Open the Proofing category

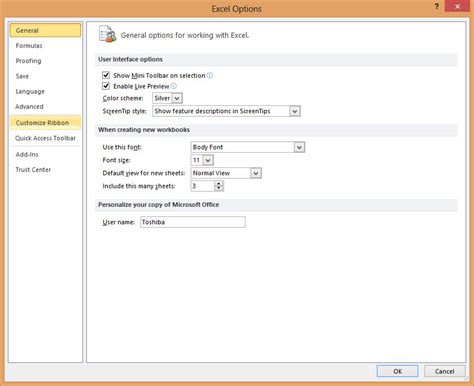click(45, 61)
